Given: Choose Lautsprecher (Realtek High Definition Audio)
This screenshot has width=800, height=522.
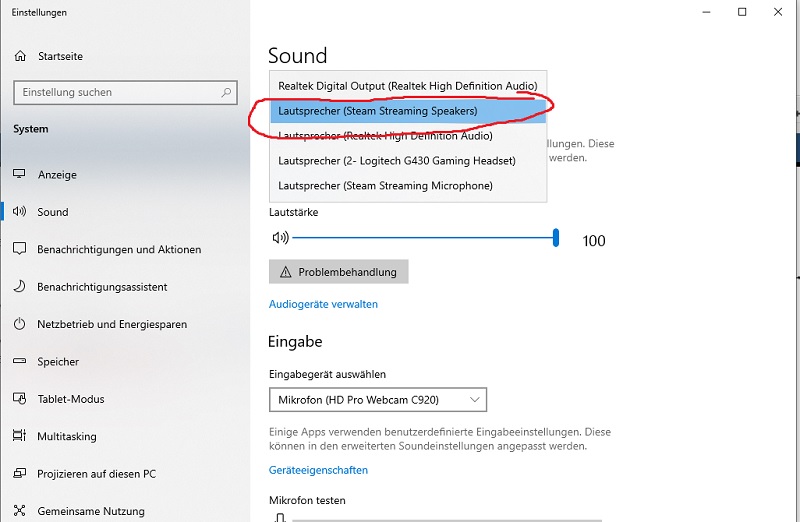Looking at the screenshot, I should tap(408, 136).
